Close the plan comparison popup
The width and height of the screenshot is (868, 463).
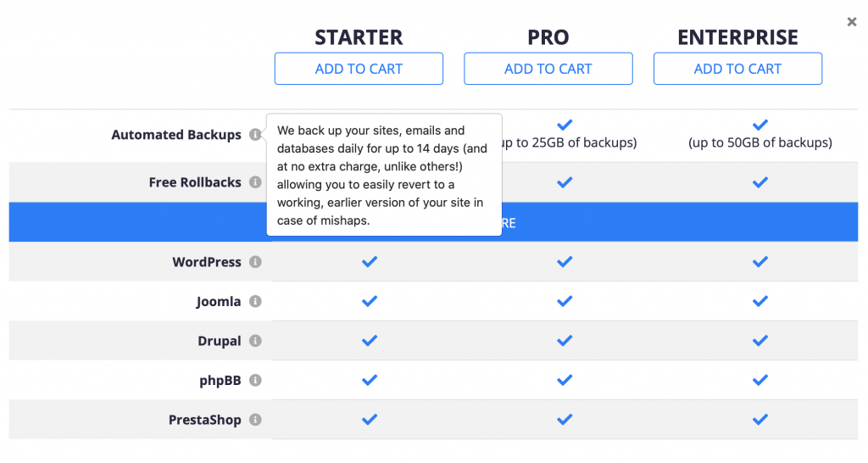(852, 22)
